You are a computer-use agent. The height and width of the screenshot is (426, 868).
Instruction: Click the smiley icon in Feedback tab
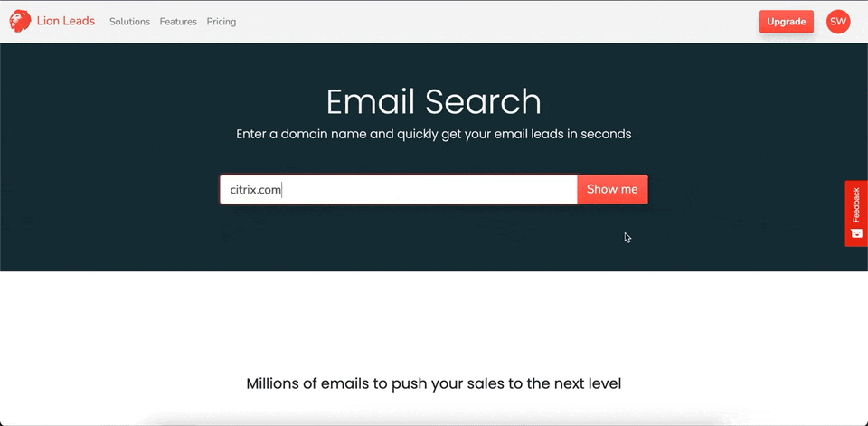pos(856,233)
